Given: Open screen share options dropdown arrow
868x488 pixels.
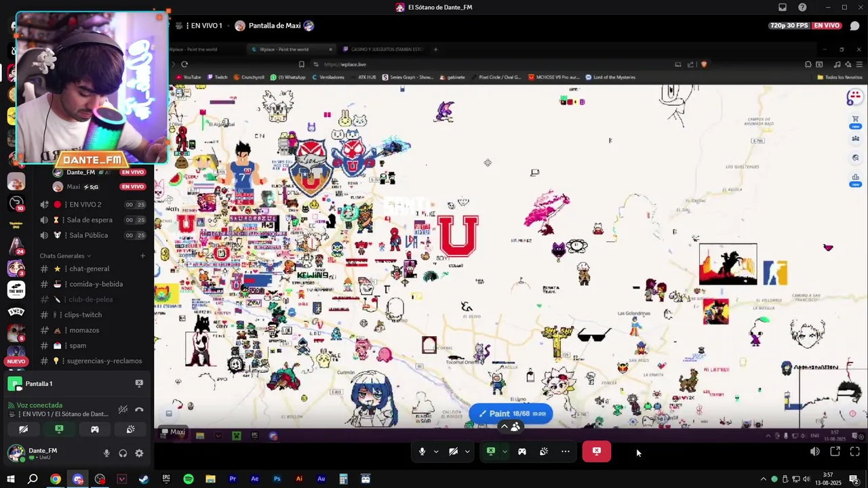Looking at the screenshot, I should [505, 451].
